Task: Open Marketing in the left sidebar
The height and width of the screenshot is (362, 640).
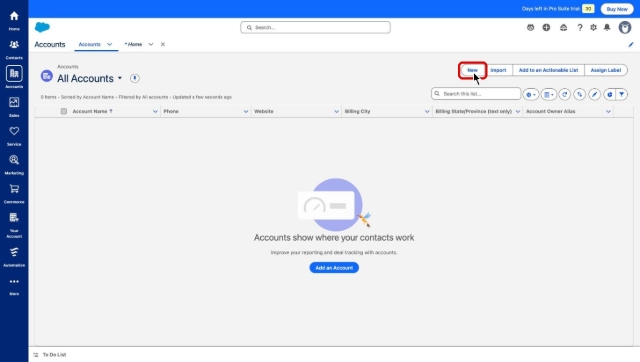Action: click(x=14, y=164)
